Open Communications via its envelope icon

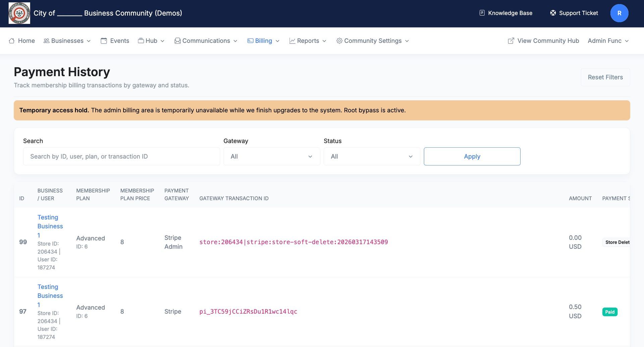coord(177,40)
